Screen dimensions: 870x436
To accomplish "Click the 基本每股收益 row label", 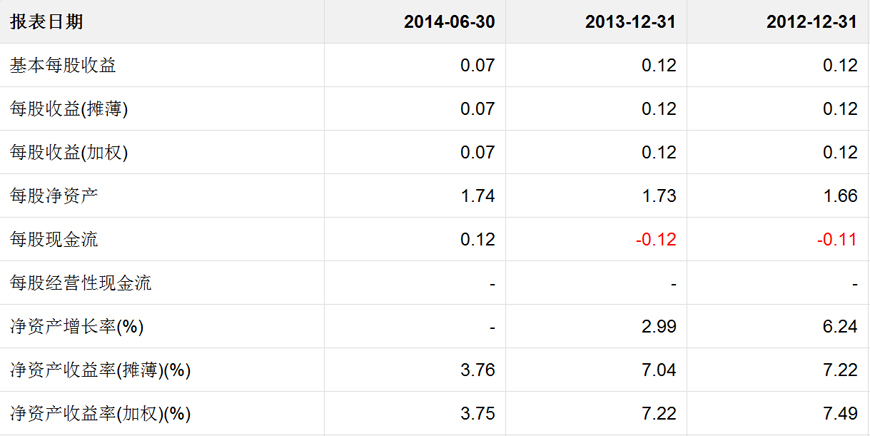I will 63,66.
